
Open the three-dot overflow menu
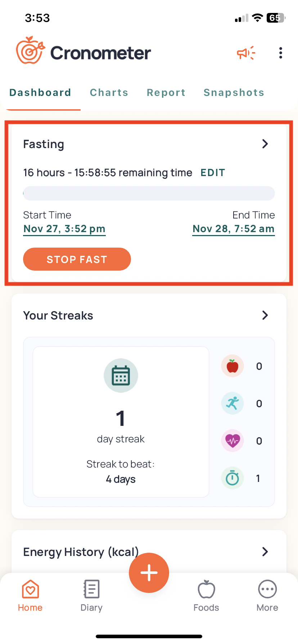280,53
